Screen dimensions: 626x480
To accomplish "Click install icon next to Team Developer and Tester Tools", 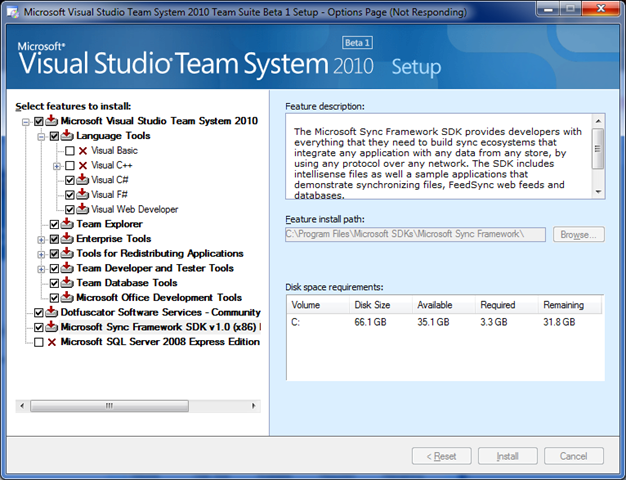I will pyautogui.click(x=67, y=268).
